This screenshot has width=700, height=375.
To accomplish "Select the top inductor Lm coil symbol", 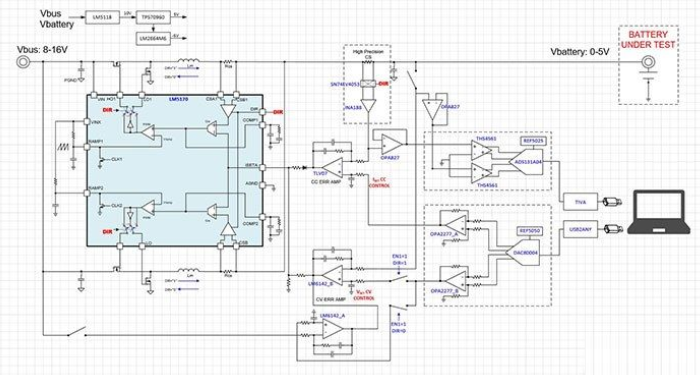I will pos(189,61).
